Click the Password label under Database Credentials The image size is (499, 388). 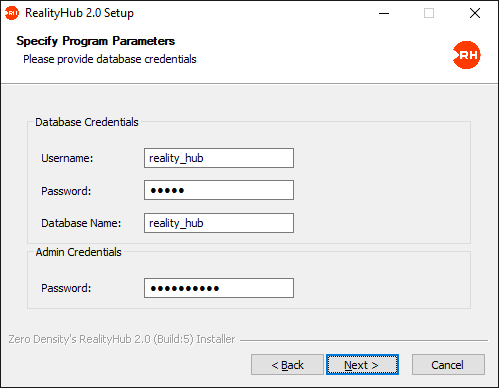66,191
